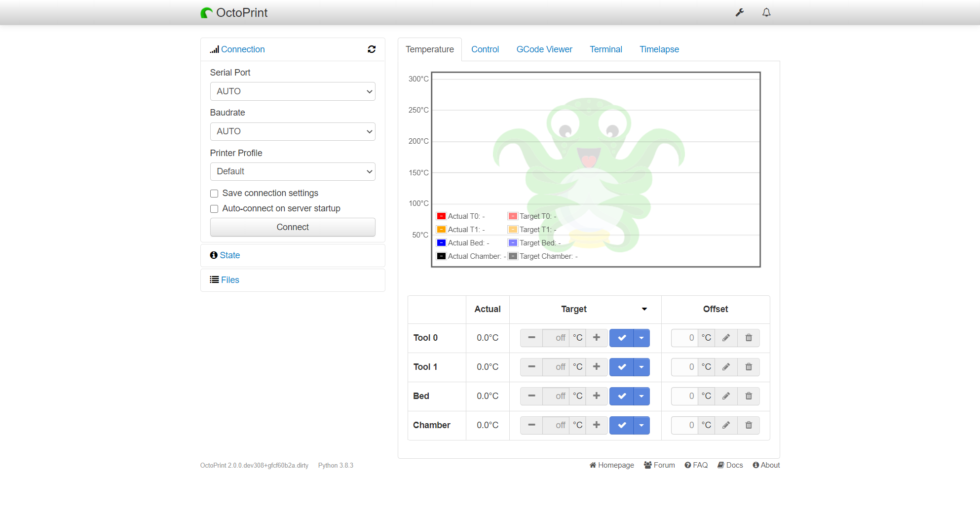
Task: Open the Homepage footer link
Action: pos(612,465)
